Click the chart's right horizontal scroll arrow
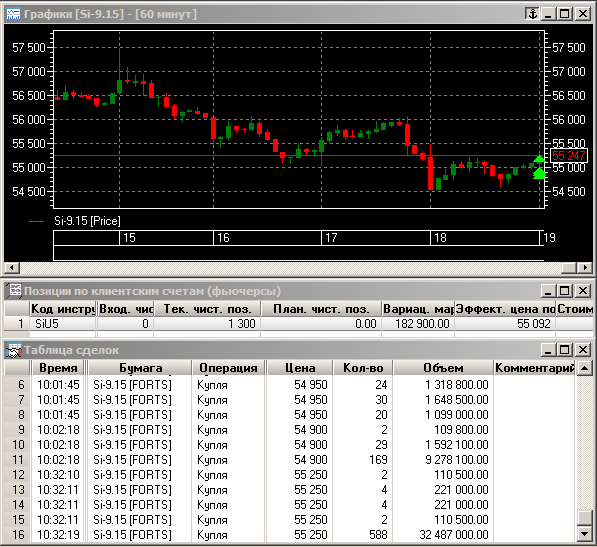Viewport: 597px width, 547px height. pos(585,268)
